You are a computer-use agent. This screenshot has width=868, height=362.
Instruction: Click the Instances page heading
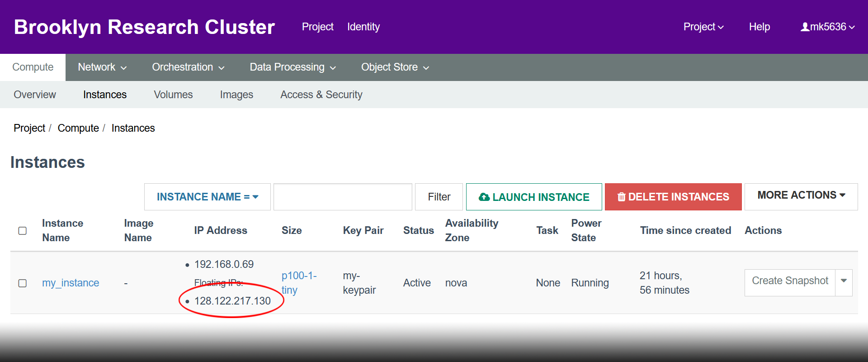pyautogui.click(x=47, y=162)
